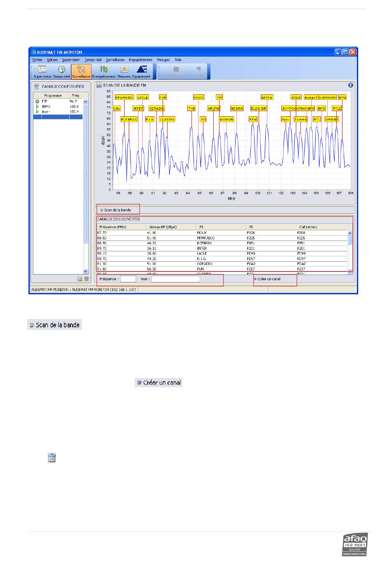
Task: Click the WITFM marker on the spectrum chart
Action: 267,97
